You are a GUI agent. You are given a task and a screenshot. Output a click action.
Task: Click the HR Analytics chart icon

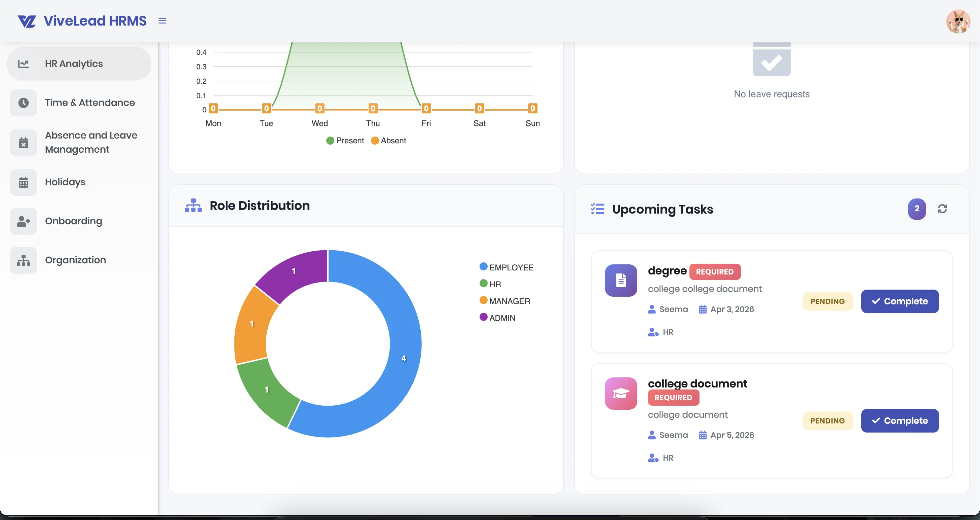(x=24, y=64)
